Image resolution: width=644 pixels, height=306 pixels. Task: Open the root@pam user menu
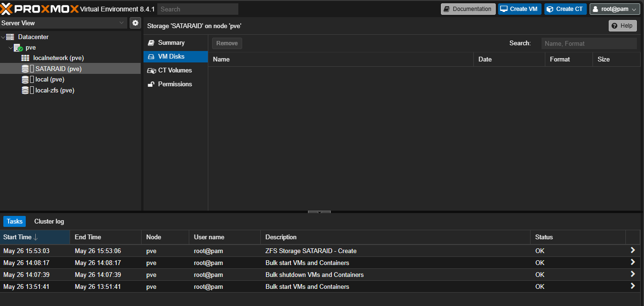(614, 9)
